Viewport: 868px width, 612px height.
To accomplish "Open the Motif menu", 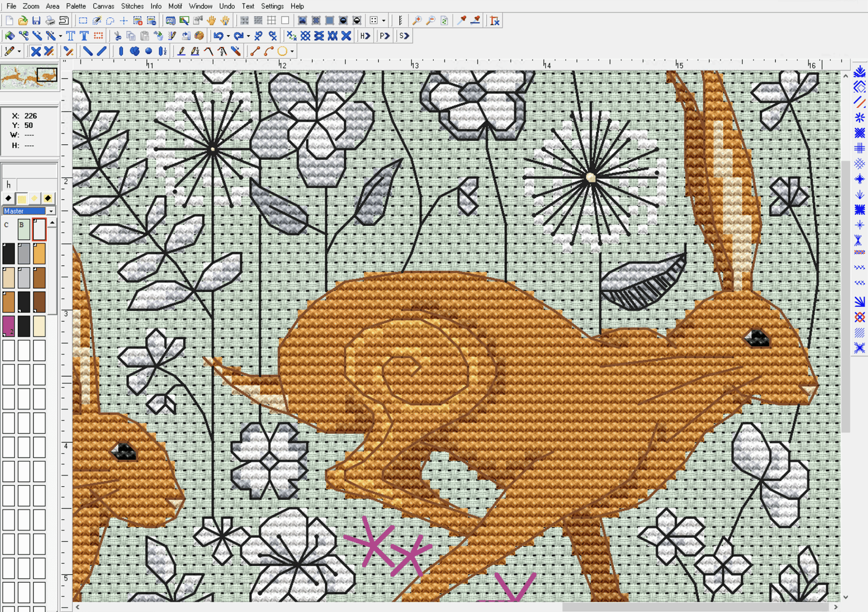I will (175, 6).
